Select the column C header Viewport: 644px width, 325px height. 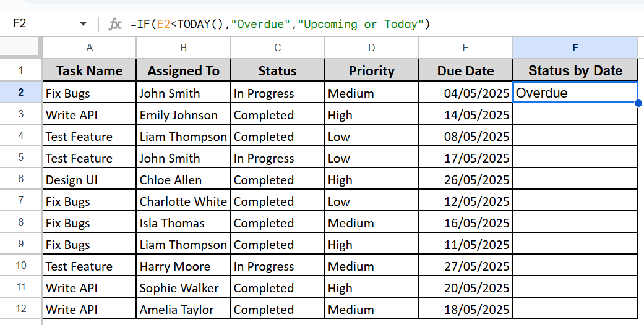click(x=277, y=48)
